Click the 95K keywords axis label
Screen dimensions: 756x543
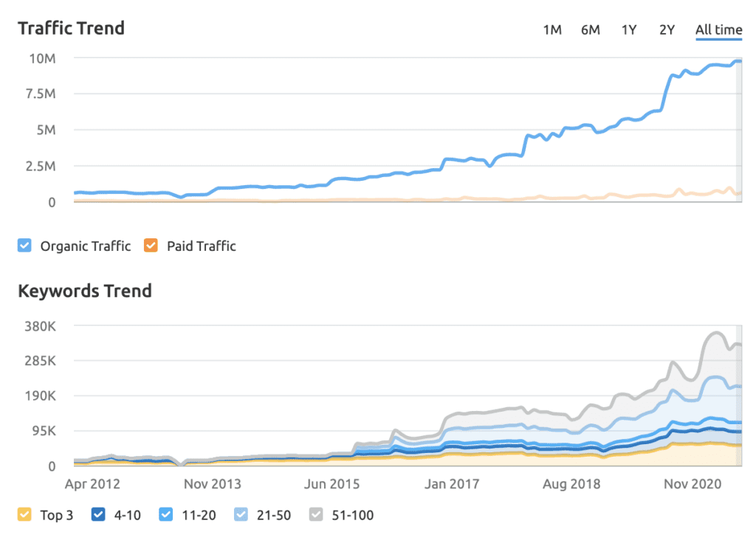(44, 431)
